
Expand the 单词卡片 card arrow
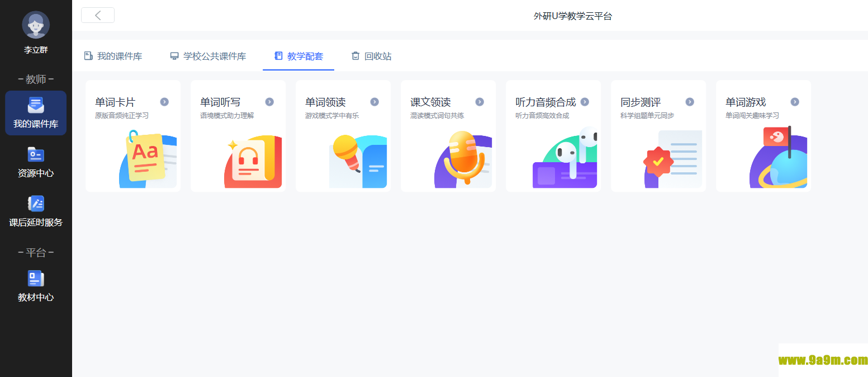click(164, 102)
